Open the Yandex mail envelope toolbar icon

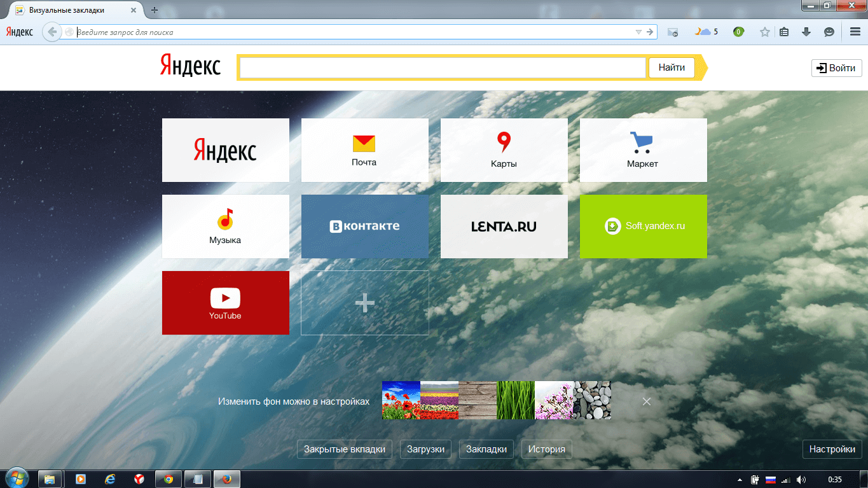coord(673,32)
